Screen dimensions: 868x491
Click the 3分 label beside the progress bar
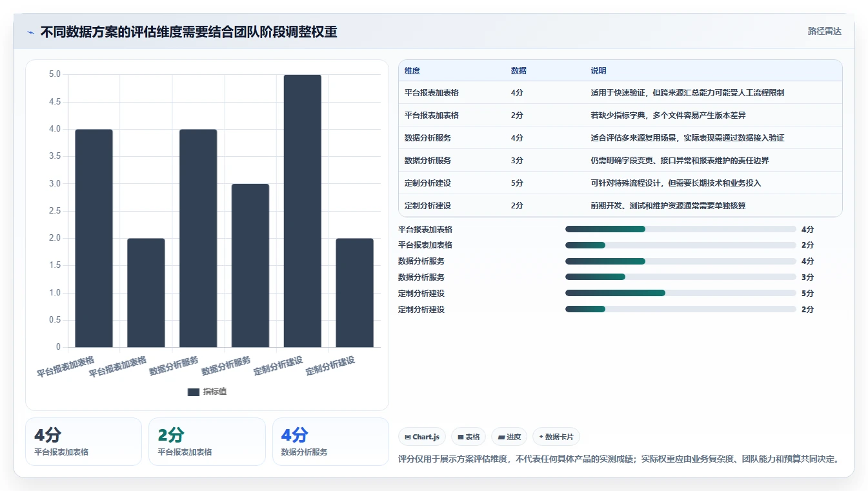click(x=808, y=277)
